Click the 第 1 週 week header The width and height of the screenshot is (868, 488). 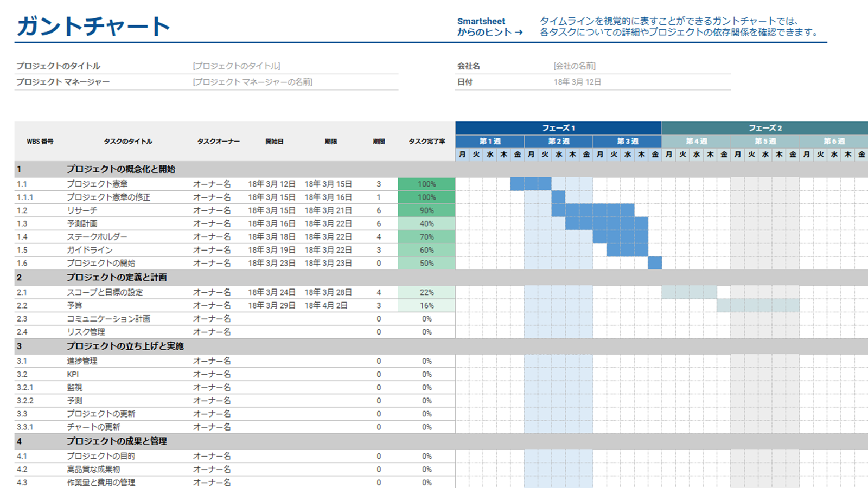489,141
